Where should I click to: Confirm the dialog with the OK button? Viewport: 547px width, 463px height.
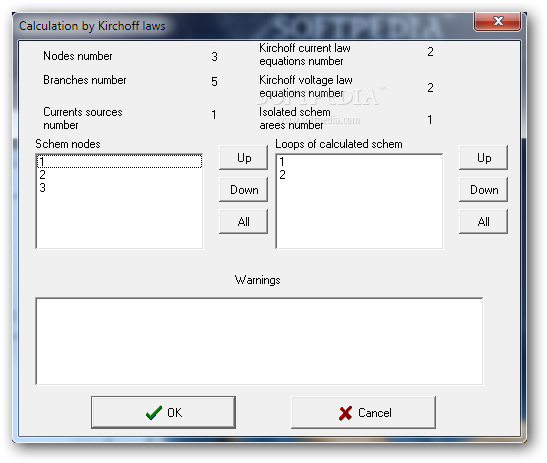(163, 412)
